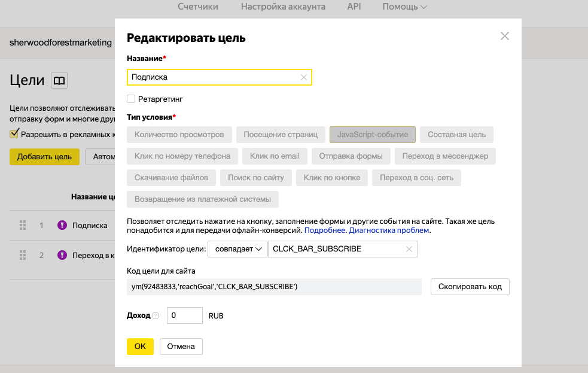Open the совпадает condition dropdown
The width and height of the screenshot is (588, 373).
[x=237, y=249]
